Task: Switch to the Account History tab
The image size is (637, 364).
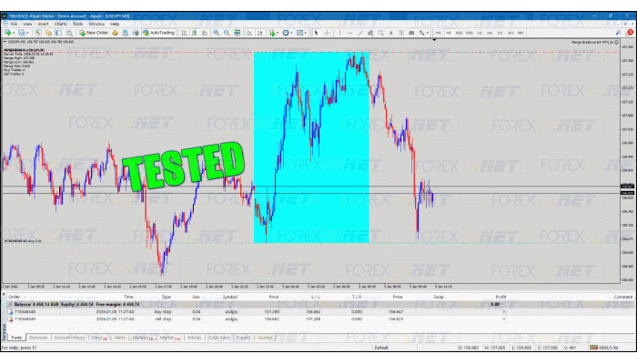Action: (x=69, y=338)
